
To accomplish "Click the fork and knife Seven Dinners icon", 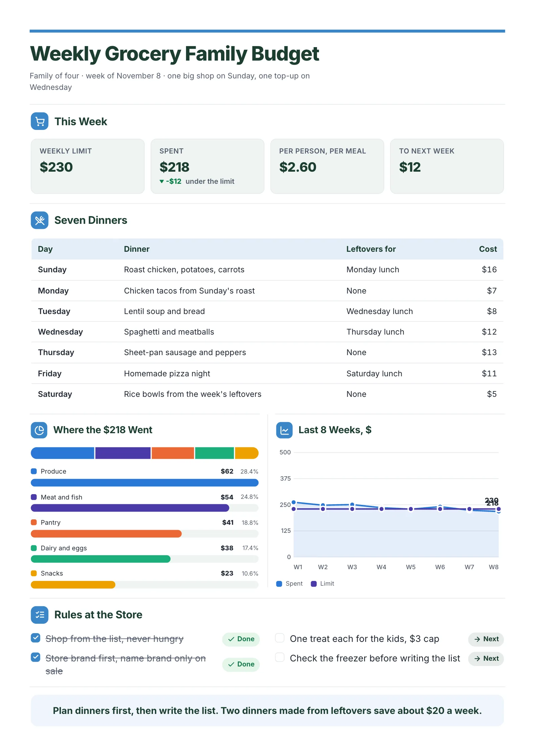I will click(x=39, y=220).
